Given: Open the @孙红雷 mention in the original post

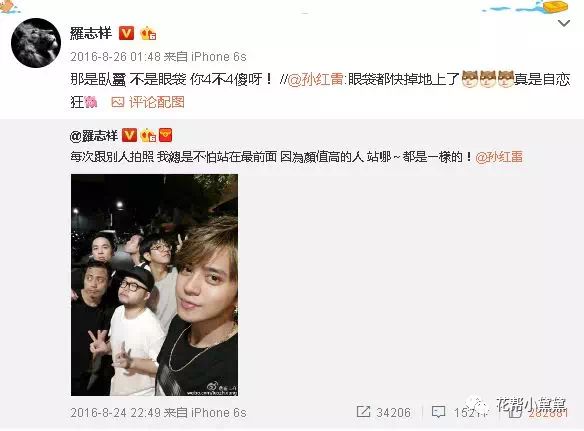Looking at the screenshot, I should point(499,157).
